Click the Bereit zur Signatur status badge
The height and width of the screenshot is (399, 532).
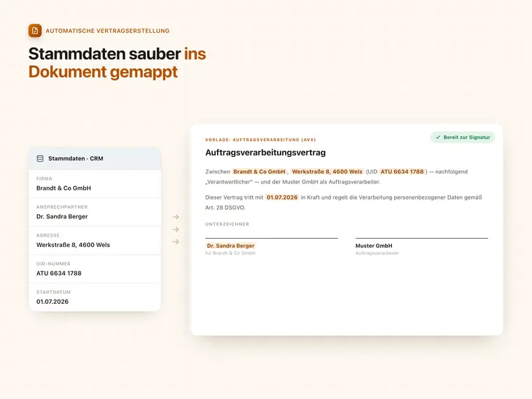463,137
